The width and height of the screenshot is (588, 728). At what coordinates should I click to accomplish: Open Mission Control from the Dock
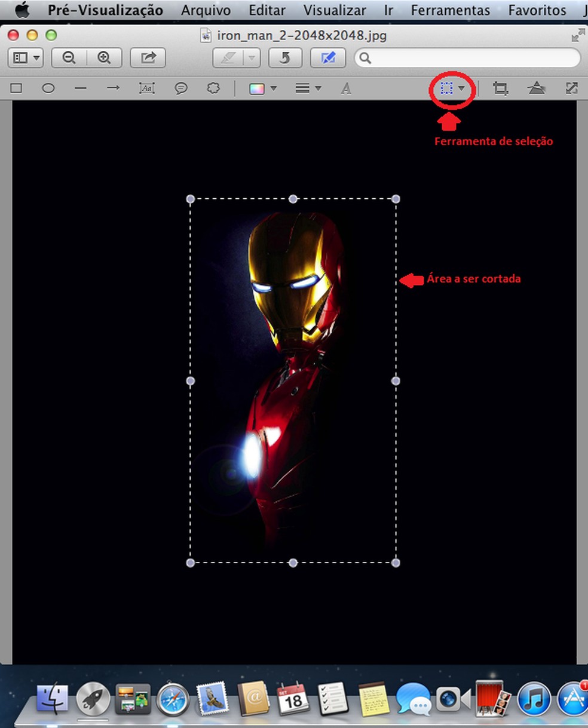[133, 699]
